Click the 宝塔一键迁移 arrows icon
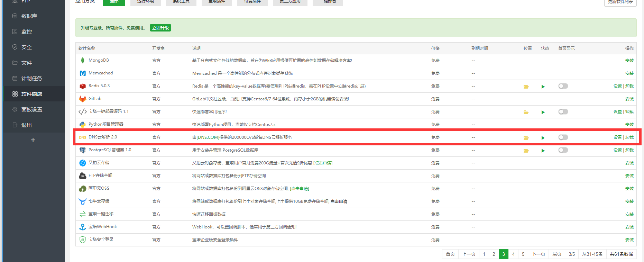644x262 pixels. (x=82, y=214)
